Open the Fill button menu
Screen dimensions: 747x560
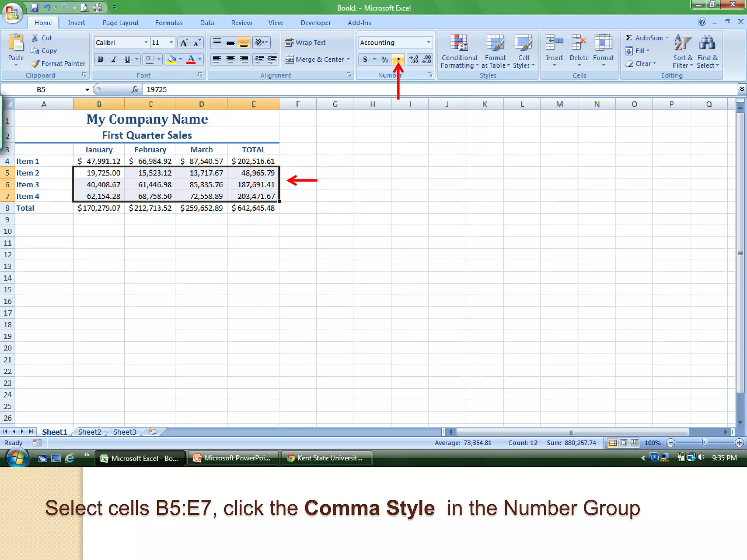coord(637,51)
